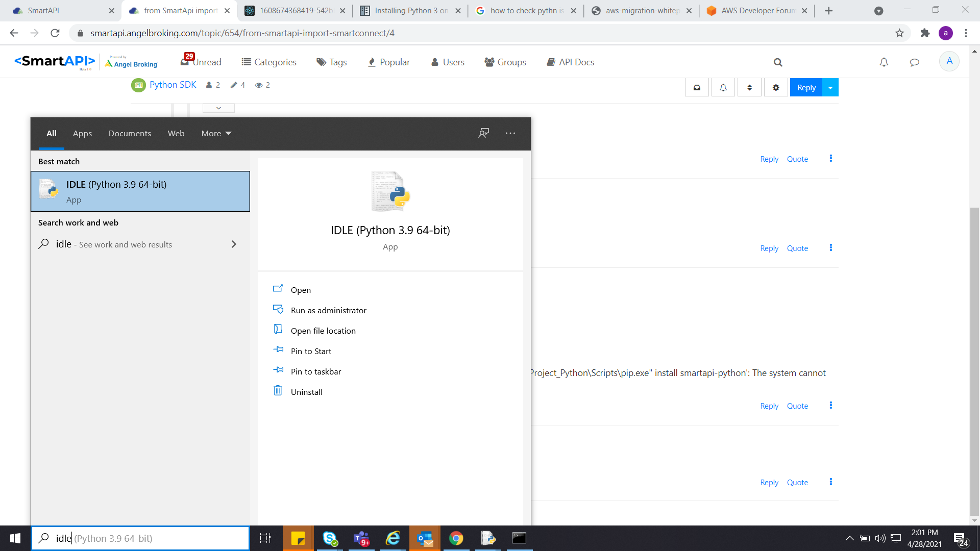The width and height of the screenshot is (980, 551).
Task: Select IDLE (Python 3.9 64-bit) best match
Action: (x=140, y=191)
